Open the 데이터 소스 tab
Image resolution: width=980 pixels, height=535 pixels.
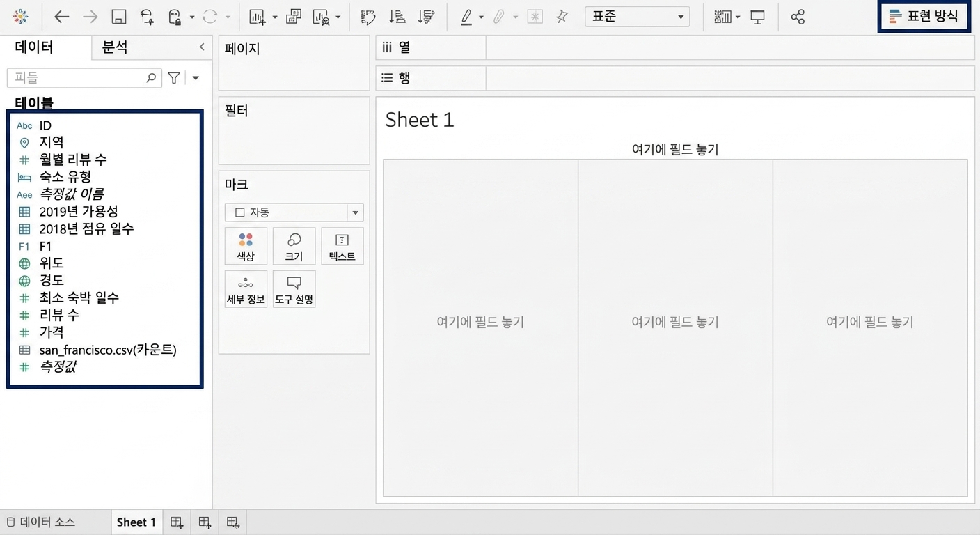(x=40, y=522)
